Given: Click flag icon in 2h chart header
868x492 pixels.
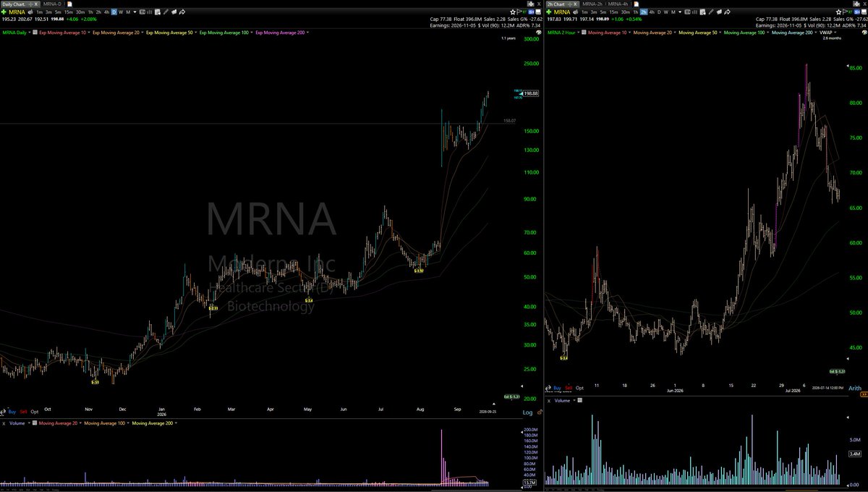Looking at the screenshot, I should 846,12.
